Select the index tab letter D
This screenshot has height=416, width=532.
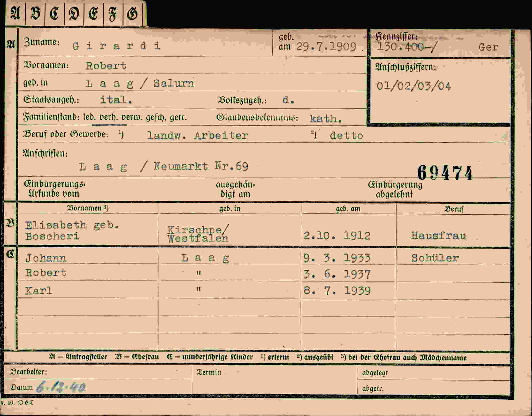coord(74,13)
